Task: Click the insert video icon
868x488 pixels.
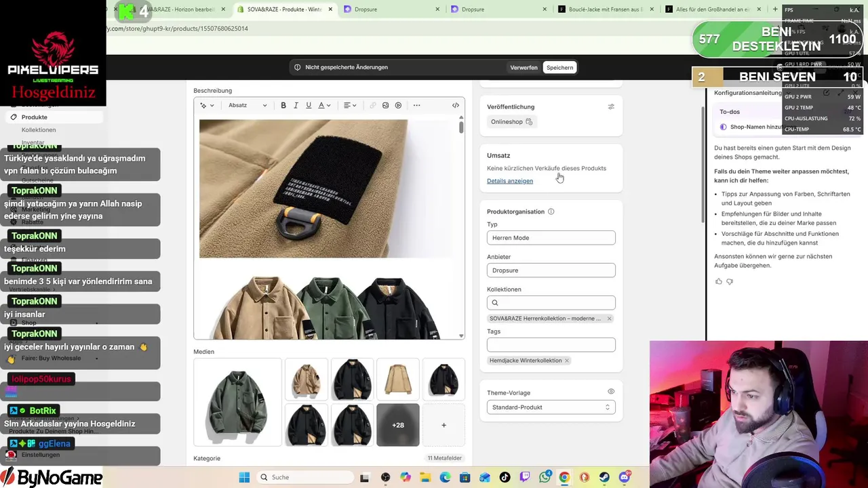Action: click(398, 105)
